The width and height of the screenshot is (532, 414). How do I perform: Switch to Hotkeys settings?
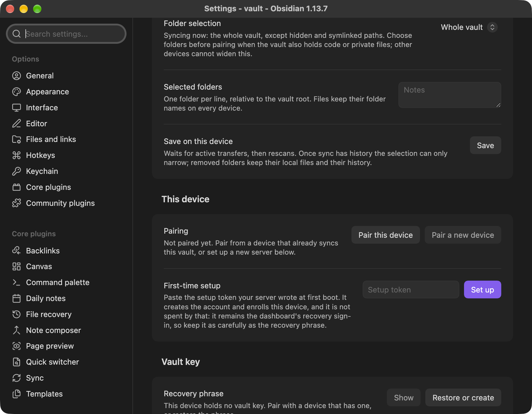[66, 155]
